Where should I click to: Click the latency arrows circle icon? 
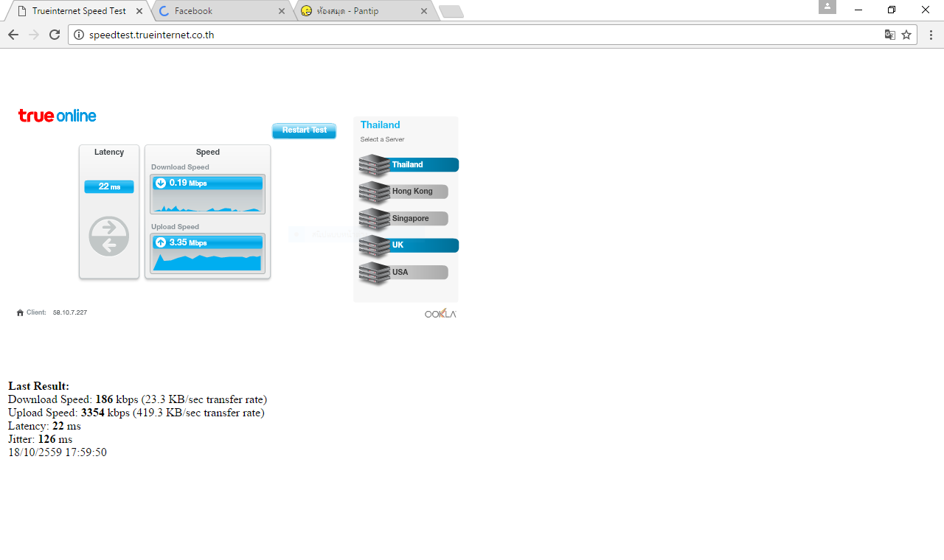pyautogui.click(x=109, y=237)
